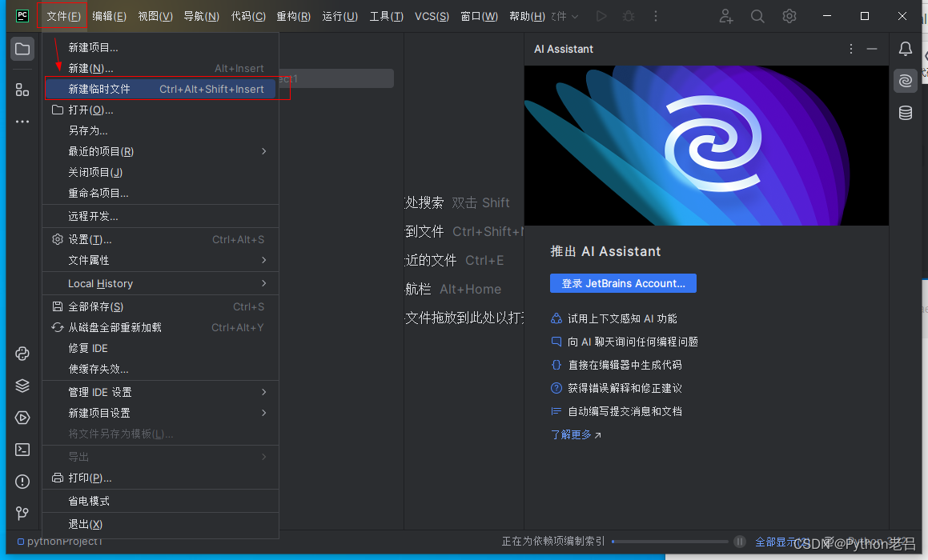Open the VCS menu in menu bar
Viewport: 928px width, 560px height.
[432, 16]
